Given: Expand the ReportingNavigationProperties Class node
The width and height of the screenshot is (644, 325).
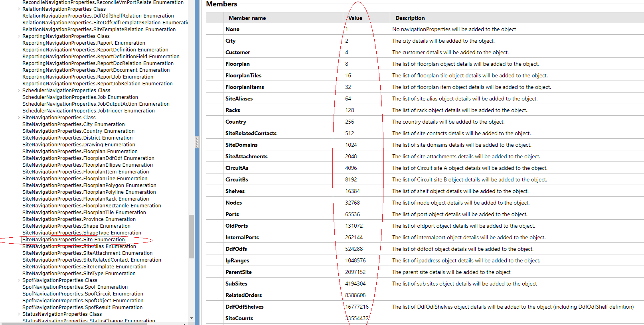Looking at the screenshot, I should (19, 36).
